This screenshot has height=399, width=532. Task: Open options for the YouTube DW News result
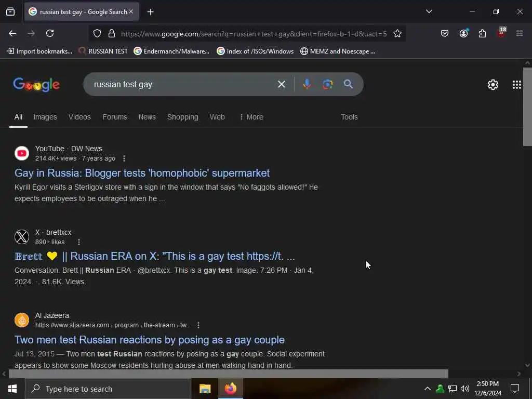(124, 158)
